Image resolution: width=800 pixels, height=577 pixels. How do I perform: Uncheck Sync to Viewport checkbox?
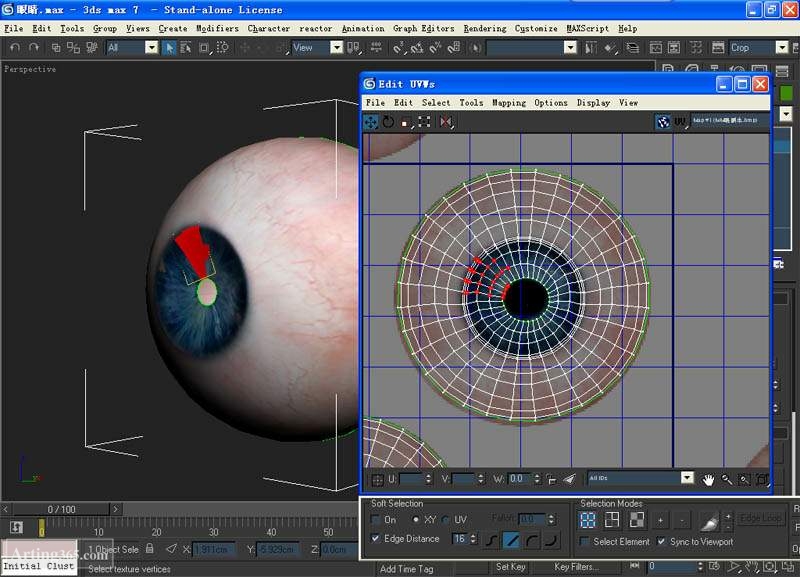coord(661,541)
